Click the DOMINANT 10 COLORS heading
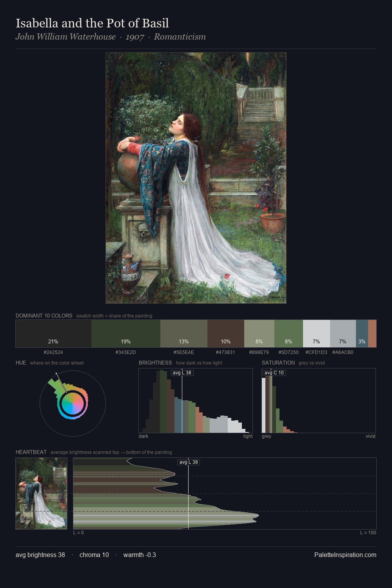This screenshot has width=392, height=588. tap(44, 316)
